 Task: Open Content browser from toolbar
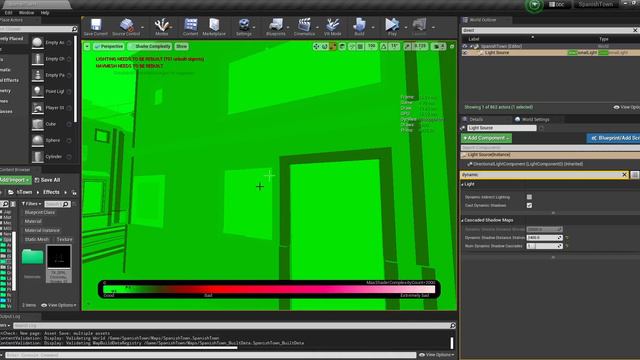(x=191, y=27)
